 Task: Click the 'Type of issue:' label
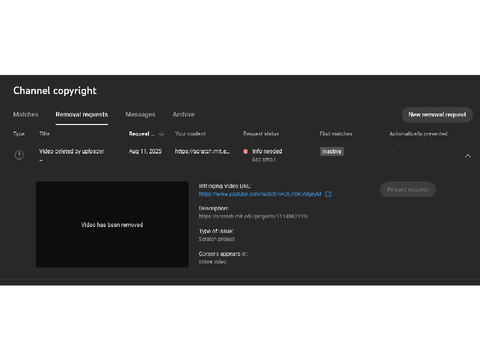(216, 231)
